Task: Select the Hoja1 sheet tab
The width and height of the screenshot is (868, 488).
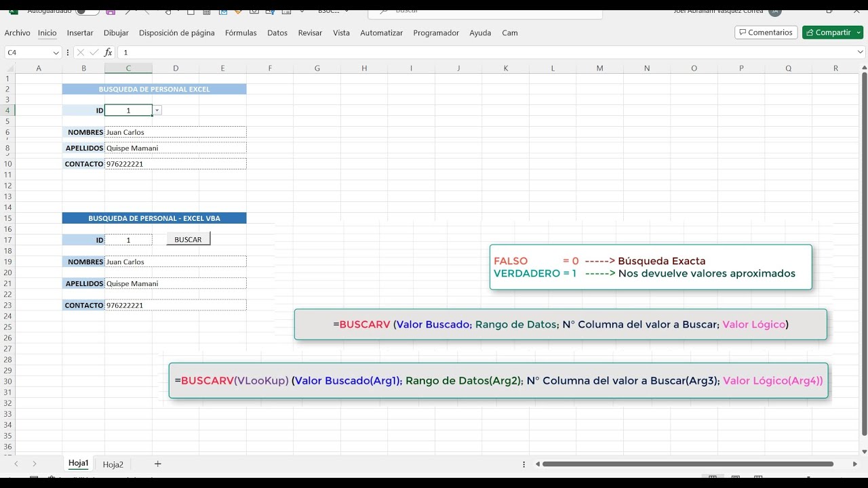Action: click(79, 464)
